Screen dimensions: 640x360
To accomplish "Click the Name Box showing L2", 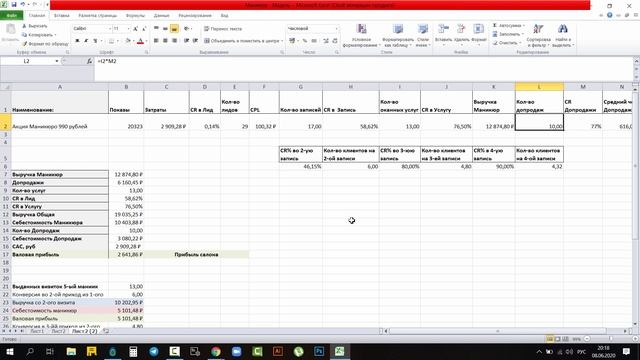I will coord(27,61).
